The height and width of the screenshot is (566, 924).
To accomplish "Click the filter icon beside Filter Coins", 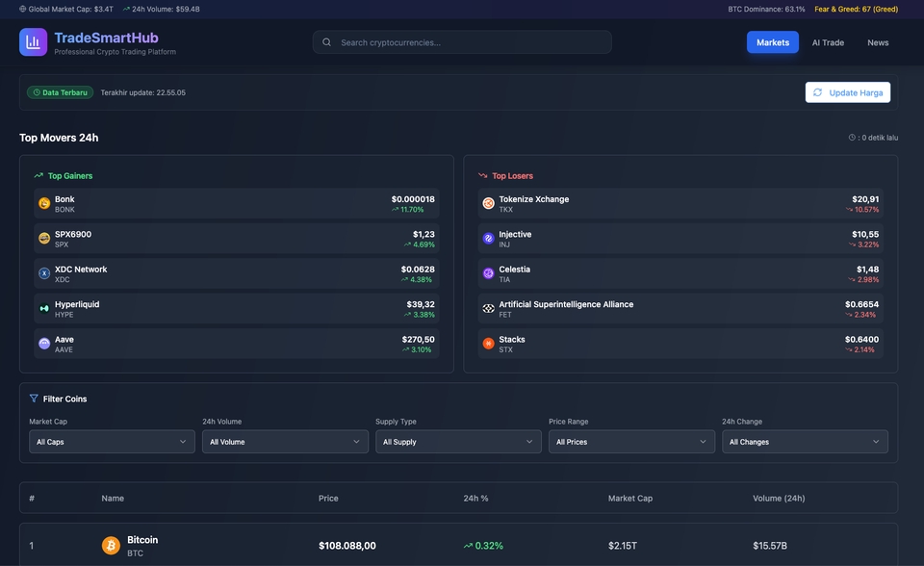I will click(33, 398).
